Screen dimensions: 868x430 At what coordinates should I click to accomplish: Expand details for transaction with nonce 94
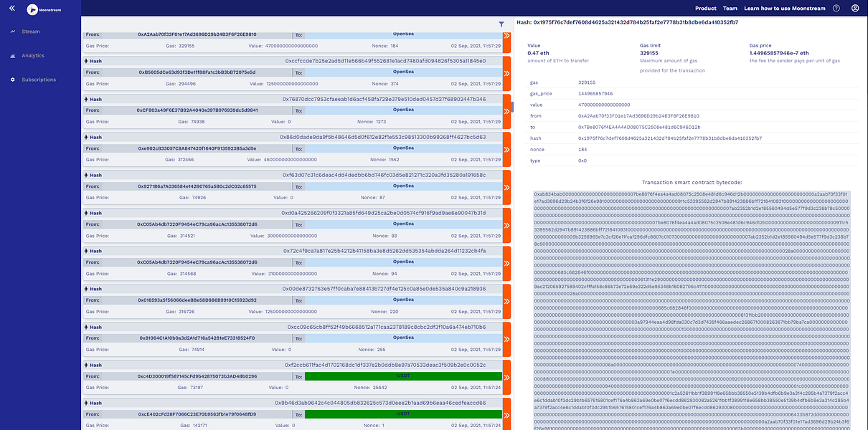[506, 262]
